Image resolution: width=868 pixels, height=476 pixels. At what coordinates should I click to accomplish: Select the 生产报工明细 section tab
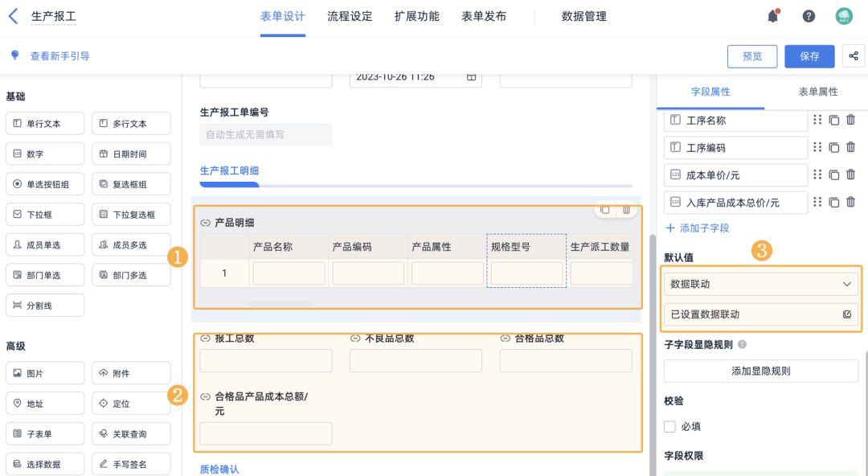(229, 170)
